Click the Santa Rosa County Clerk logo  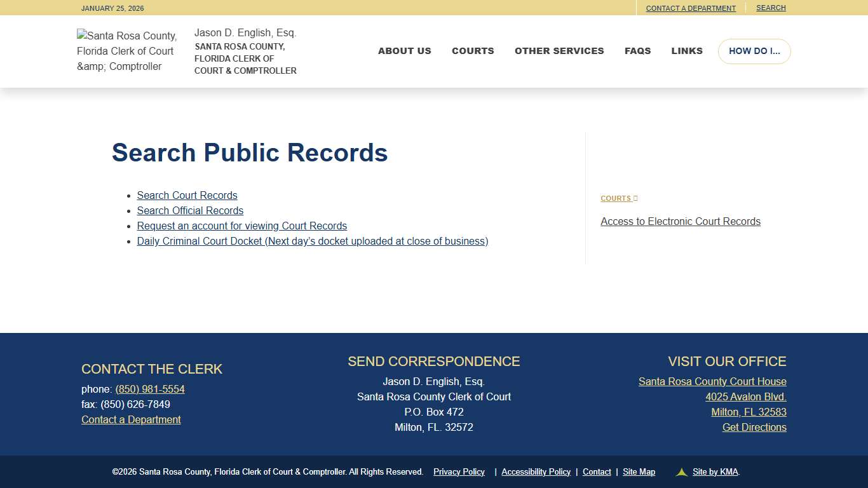(126, 51)
